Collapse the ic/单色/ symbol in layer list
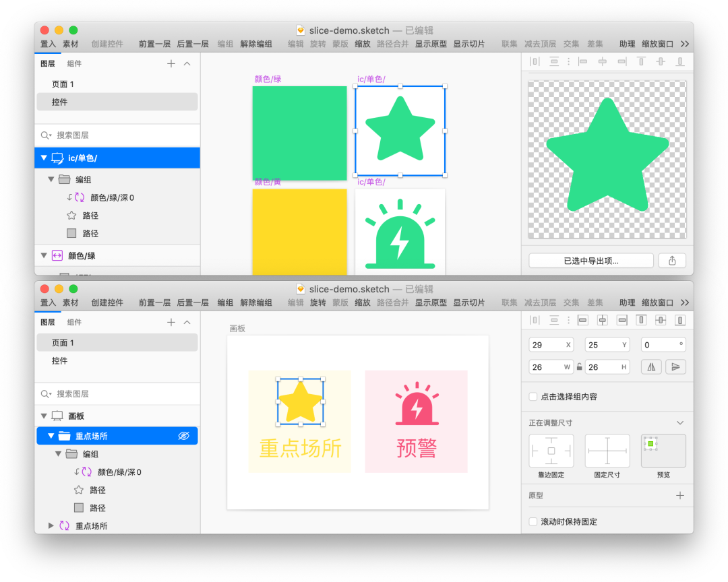Image resolution: width=728 pixels, height=582 pixels. tap(43, 158)
